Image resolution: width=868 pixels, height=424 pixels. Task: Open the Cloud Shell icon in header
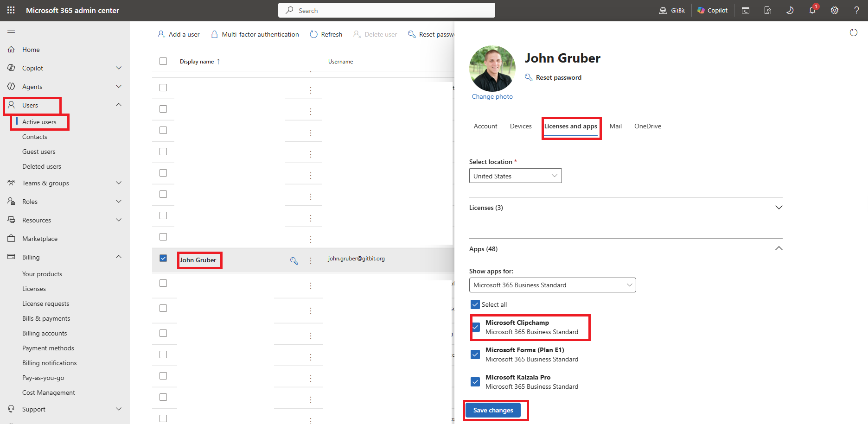pyautogui.click(x=746, y=10)
